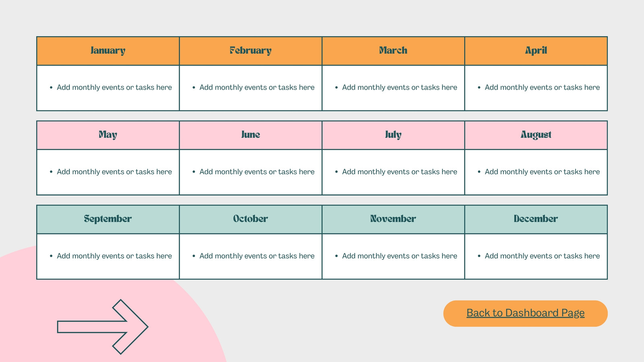The height and width of the screenshot is (362, 644).
Task: Open the Back to Dashboard Page link
Action: (x=525, y=313)
